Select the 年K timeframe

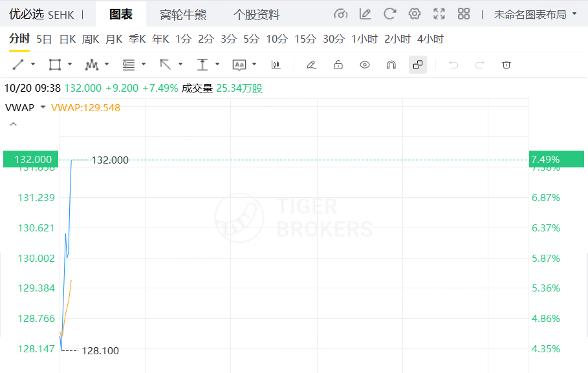pos(160,39)
